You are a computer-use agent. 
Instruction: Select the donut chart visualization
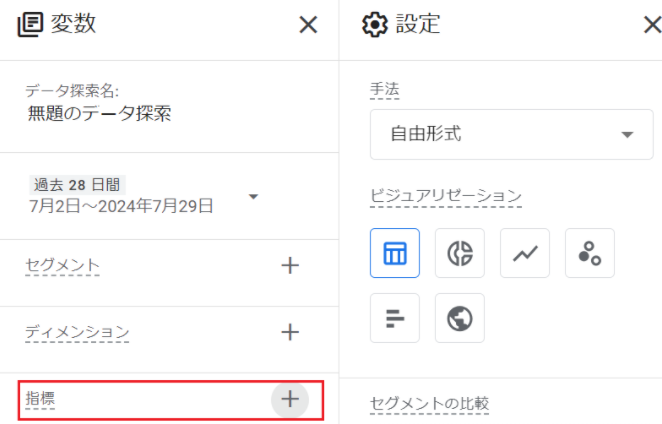coord(460,253)
